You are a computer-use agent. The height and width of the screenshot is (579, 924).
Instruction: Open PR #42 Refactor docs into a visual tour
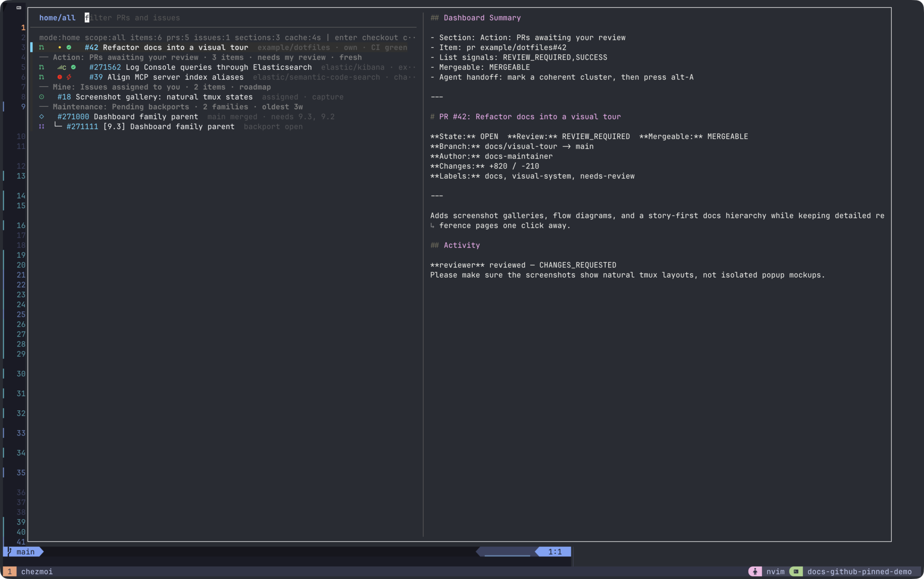166,48
